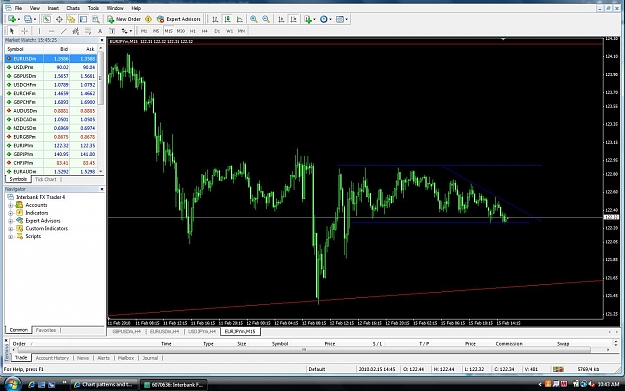Viewport: 625px width, 391px height.
Task: Open the Periods clock dropdown
Action: click(325, 19)
